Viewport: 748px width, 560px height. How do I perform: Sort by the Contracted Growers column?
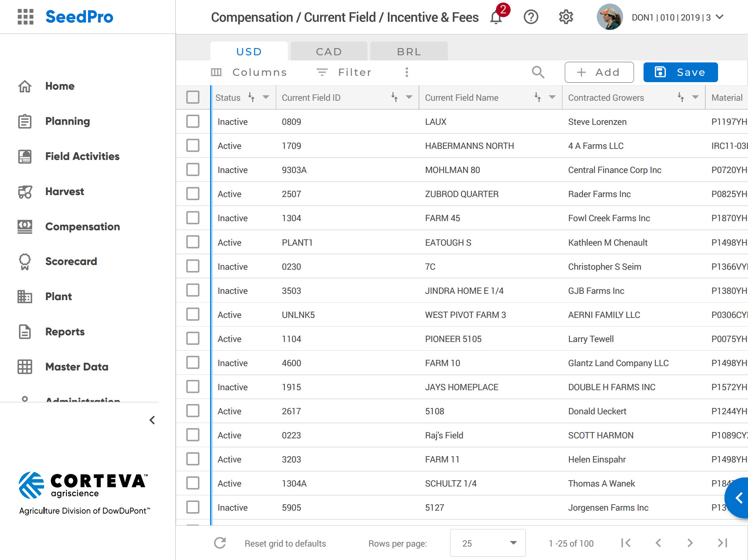pyautogui.click(x=681, y=97)
